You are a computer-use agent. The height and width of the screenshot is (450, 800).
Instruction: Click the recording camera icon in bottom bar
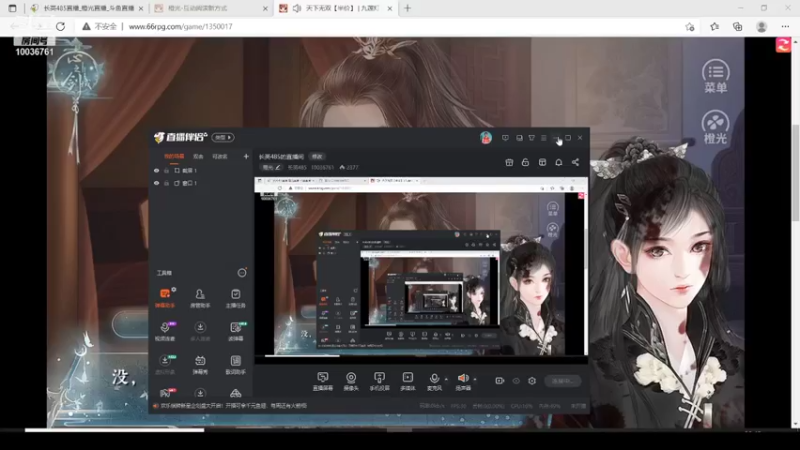click(499, 381)
